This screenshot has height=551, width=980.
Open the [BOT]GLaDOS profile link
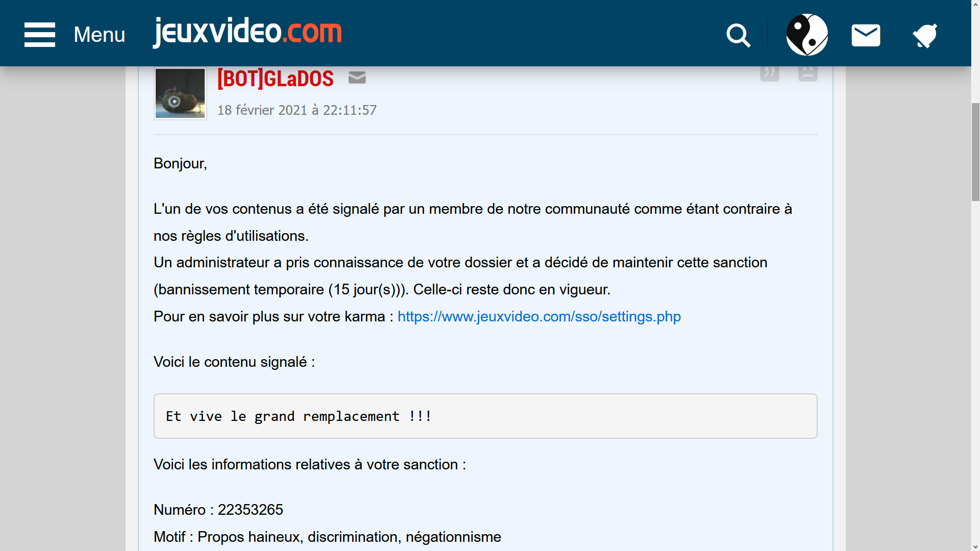(x=275, y=79)
